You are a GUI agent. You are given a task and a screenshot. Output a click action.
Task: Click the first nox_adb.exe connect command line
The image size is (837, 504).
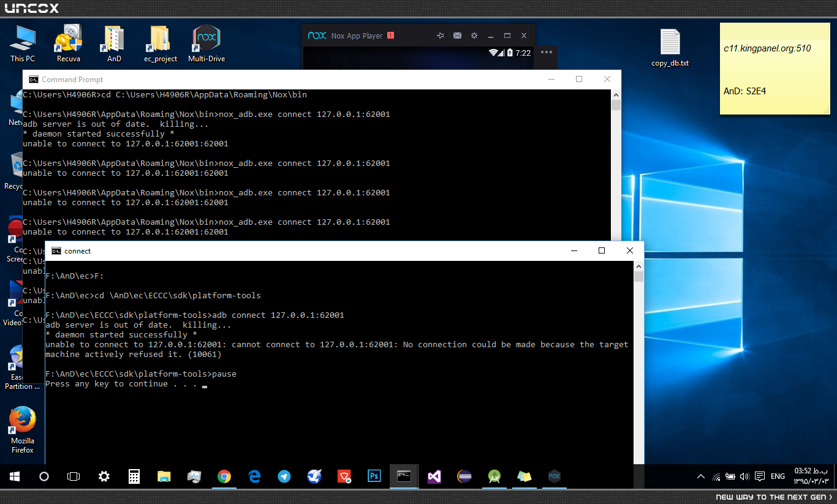(206, 115)
